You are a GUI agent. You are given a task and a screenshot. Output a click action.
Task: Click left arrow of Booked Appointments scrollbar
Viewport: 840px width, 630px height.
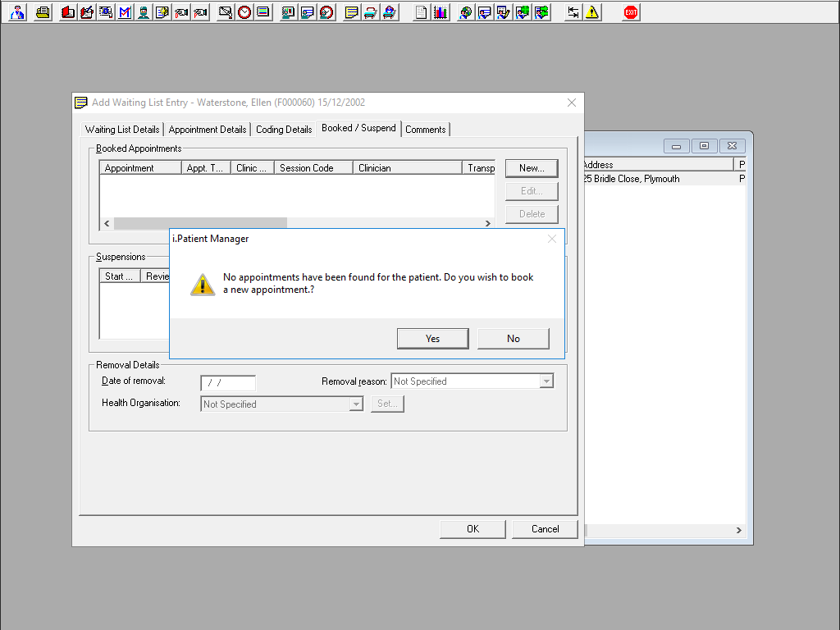pyautogui.click(x=107, y=223)
